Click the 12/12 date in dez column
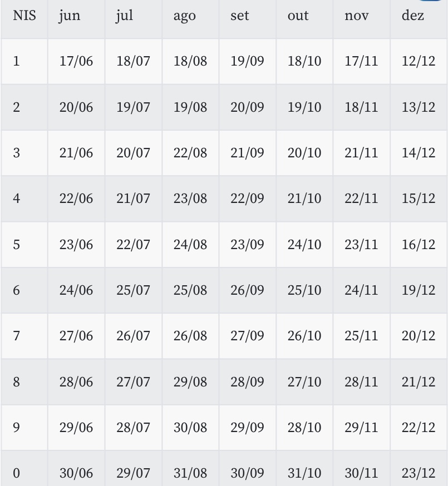This screenshot has height=486, width=448. tap(419, 61)
